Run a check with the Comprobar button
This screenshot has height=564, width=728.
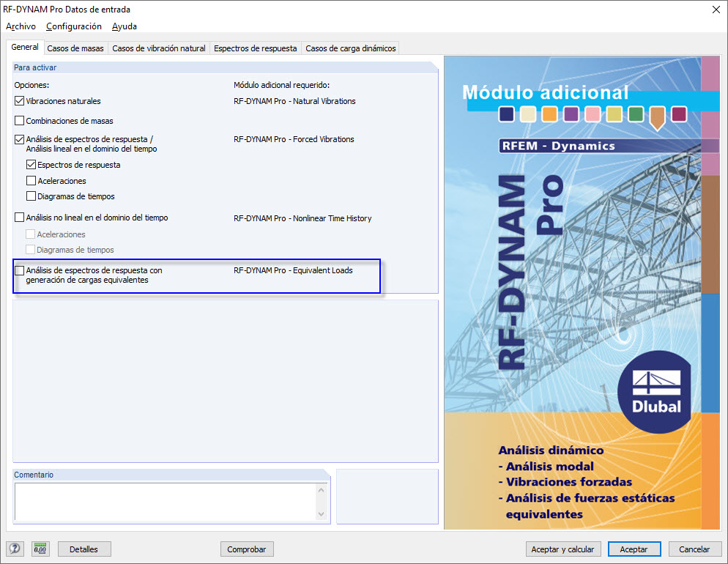tap(247, 549)
